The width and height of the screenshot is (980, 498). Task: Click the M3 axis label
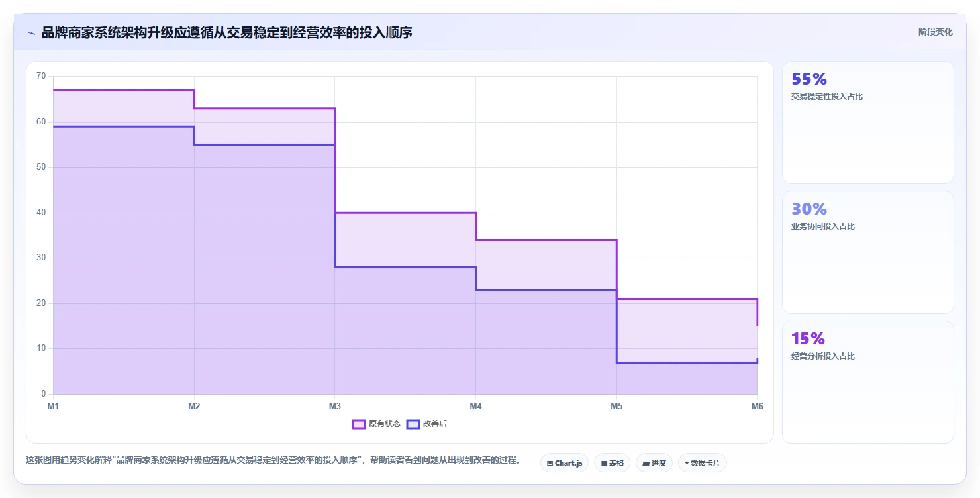click(335, 406)
